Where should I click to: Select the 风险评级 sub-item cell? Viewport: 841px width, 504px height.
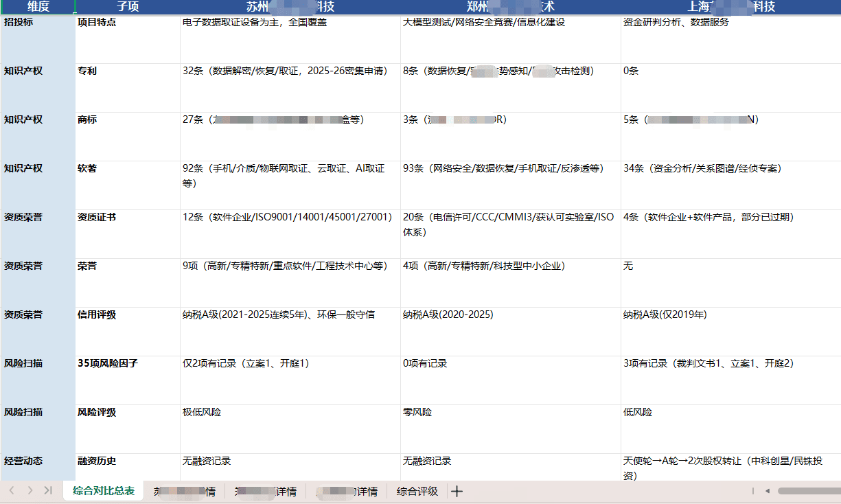(128, 429)
